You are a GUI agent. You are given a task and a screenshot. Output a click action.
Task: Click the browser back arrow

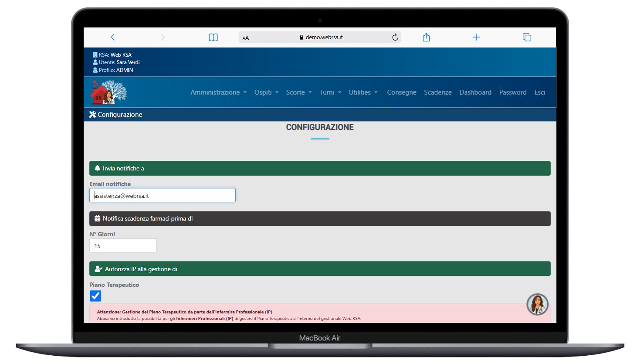click(x=113, y=37)
